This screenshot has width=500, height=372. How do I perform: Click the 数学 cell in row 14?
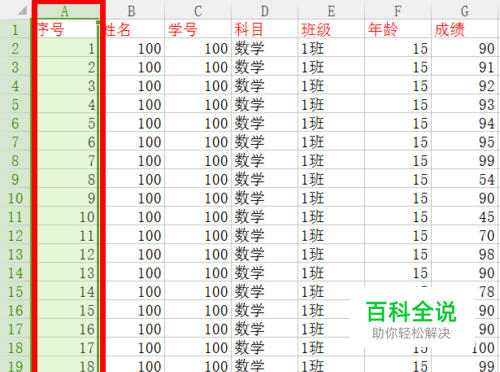(x=265, y=273)
